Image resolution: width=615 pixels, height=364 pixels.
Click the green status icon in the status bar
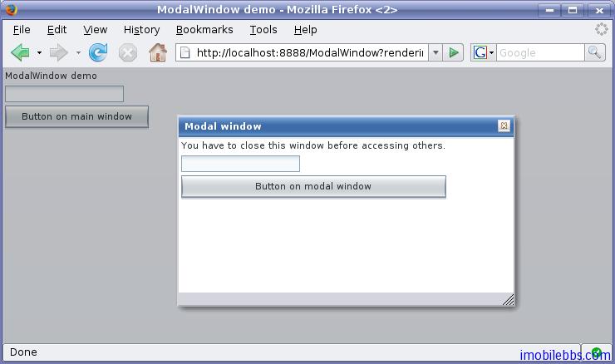596,352
